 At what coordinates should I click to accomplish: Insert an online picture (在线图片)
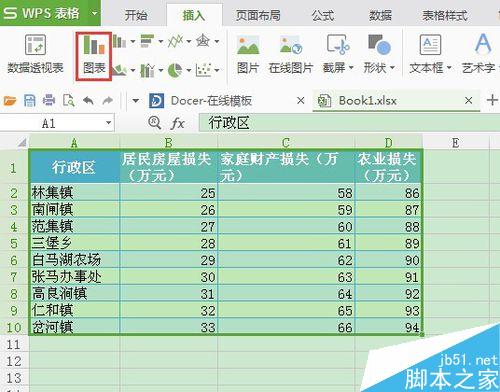[291, 54]
